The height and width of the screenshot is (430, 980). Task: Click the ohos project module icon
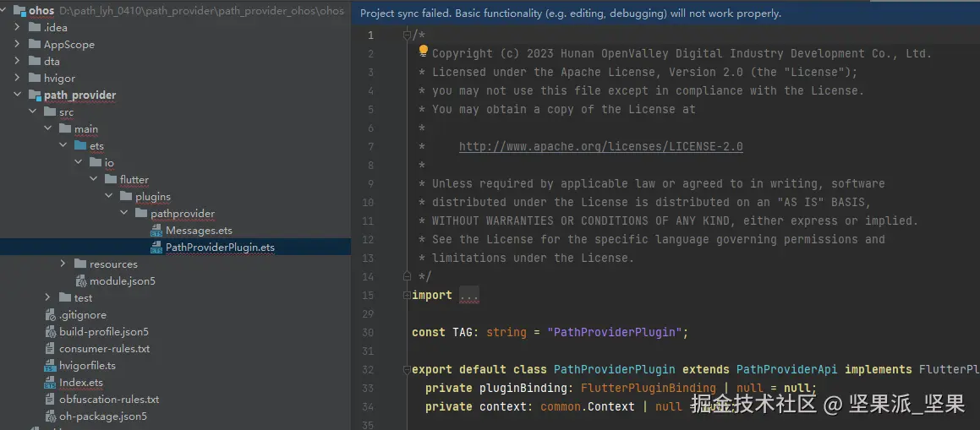tap(19, 11)
